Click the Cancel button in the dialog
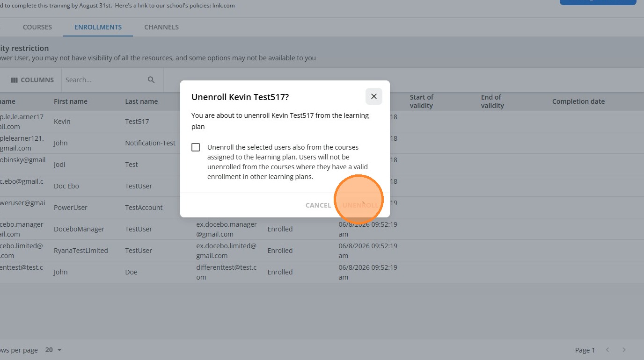Viewport: 644px width, 360px height. (318, 205)
